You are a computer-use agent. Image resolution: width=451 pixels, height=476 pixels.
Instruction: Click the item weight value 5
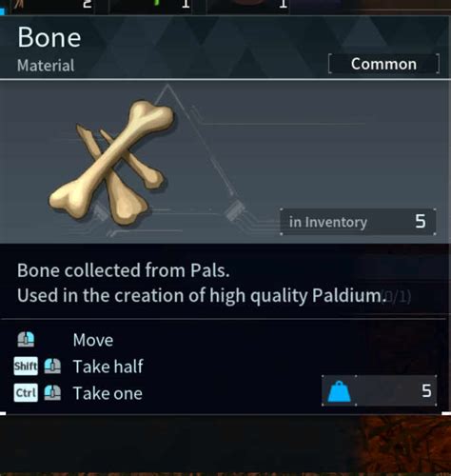426,390
